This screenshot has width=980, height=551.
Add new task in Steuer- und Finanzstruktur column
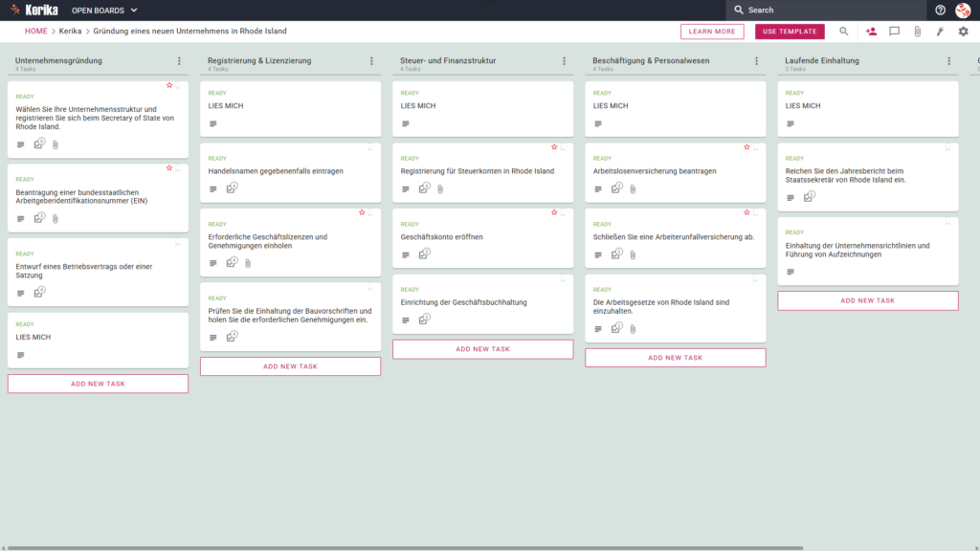[483, 349]
